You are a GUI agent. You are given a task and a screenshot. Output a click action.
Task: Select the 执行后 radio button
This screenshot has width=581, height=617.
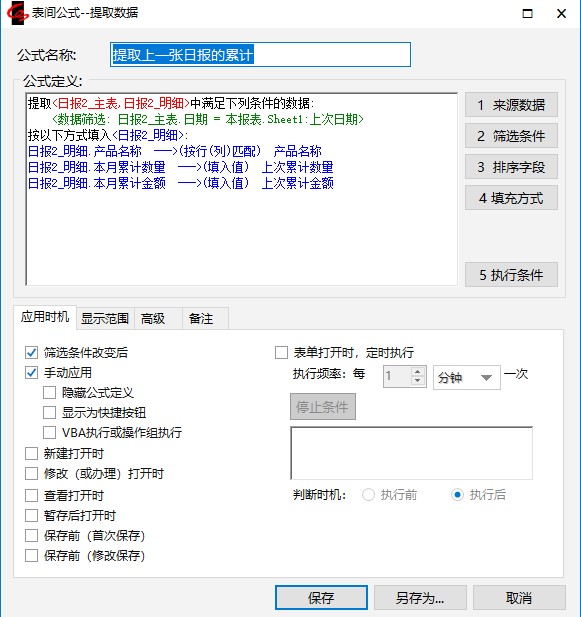coord(457,495)
